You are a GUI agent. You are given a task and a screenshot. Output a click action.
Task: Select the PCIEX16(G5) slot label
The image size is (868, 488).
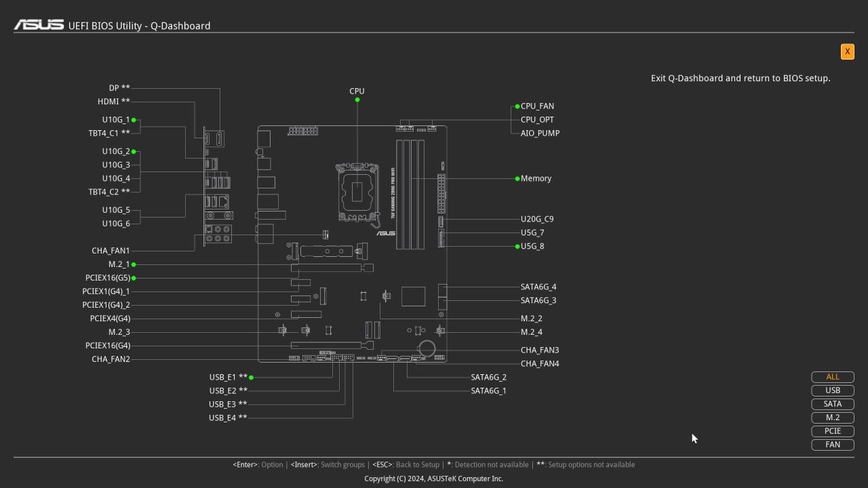[x=108, y=278]
